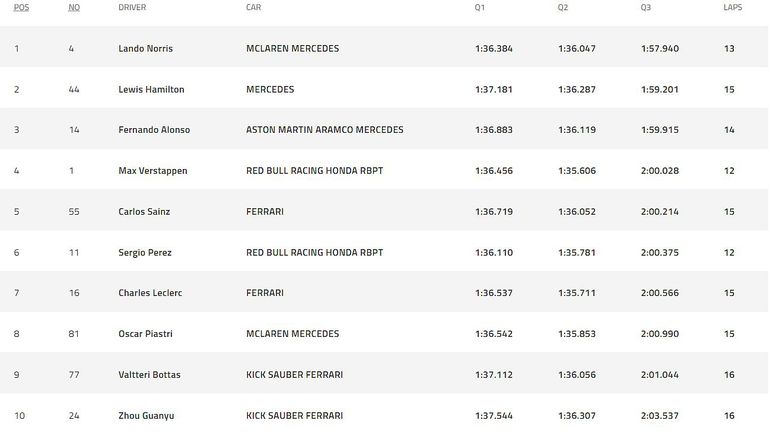Select Fernando Alonso's name
The width and height of the screenshot is (770, 433).
coord(154,130)
